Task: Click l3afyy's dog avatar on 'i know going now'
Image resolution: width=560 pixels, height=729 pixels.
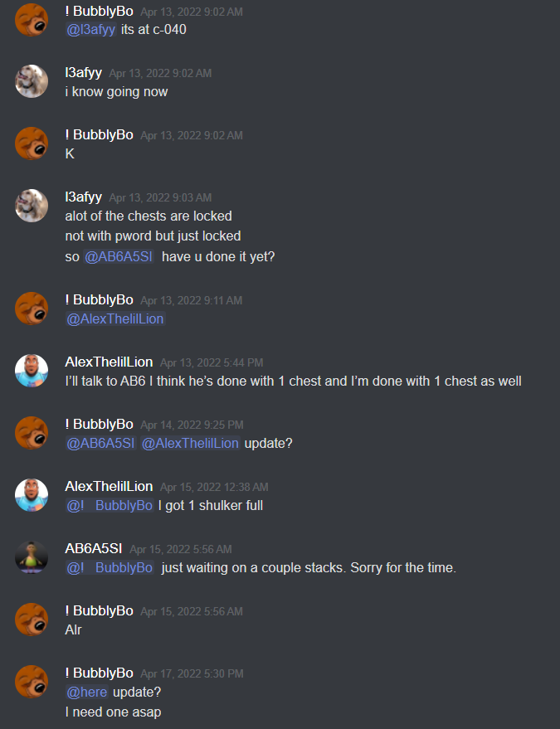Action: [x=32, y=81]
